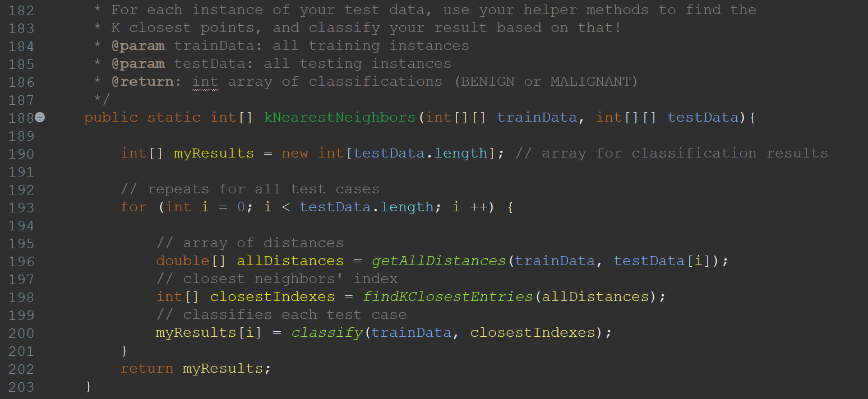Screen dimensions: 868x399
Task: Click line number 193 in the gutter
Action: pos(21,207)
